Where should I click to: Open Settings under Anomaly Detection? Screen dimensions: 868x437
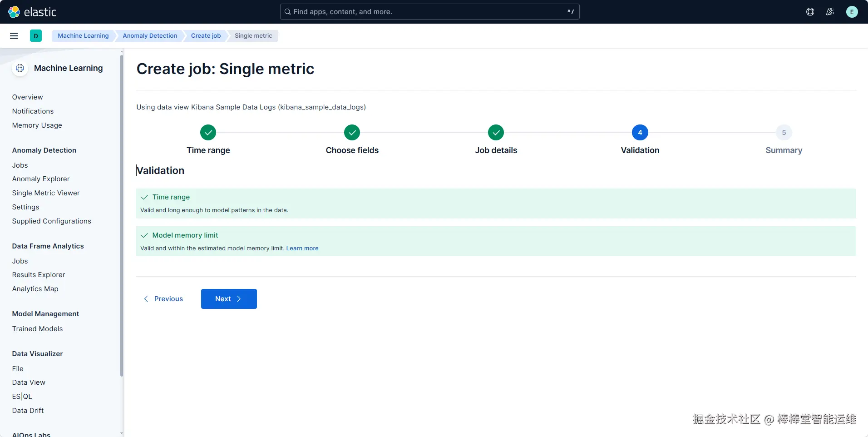click(x=26, y=207)
